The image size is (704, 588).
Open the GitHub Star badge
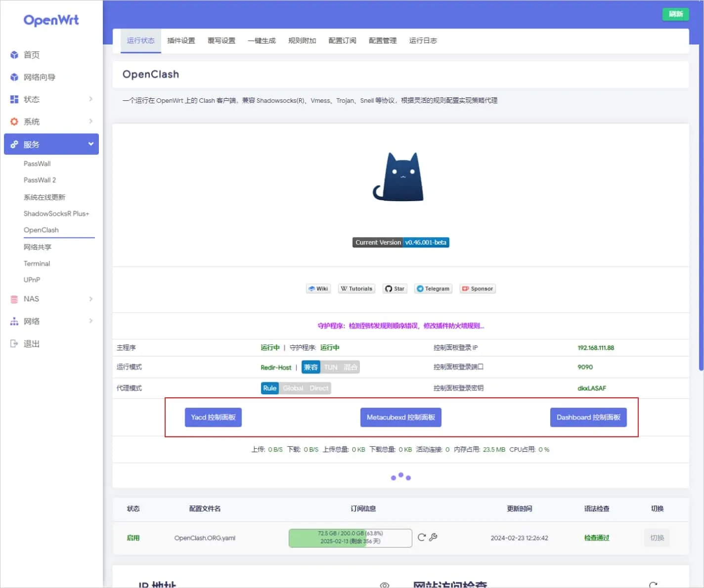[395, 289]
